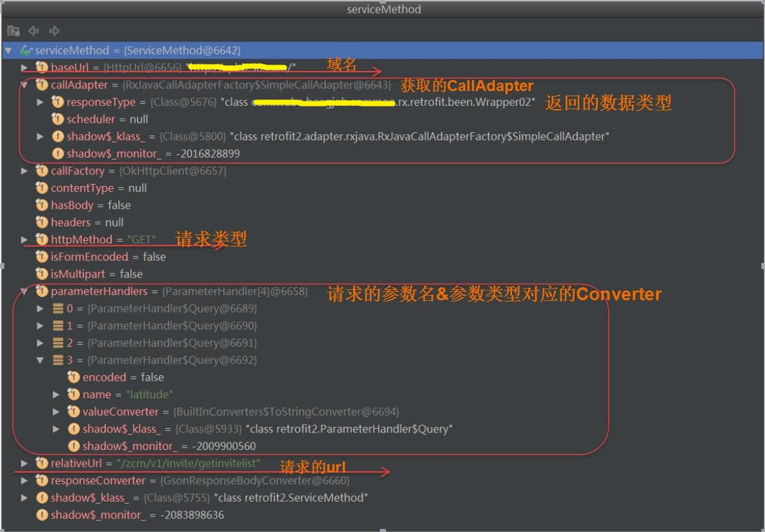Click the field icon beside httpMethod
The image size is (765, 532).
[x=42, y=239]
